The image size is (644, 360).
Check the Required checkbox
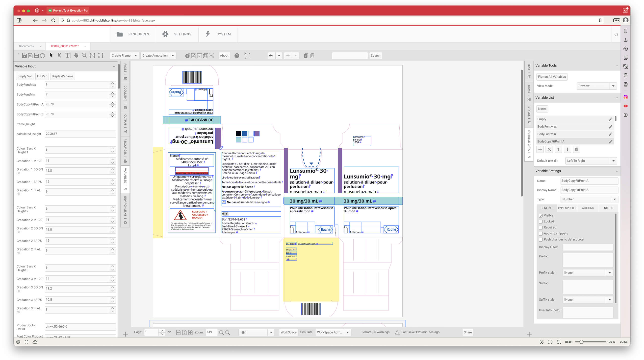pos(541,227)
